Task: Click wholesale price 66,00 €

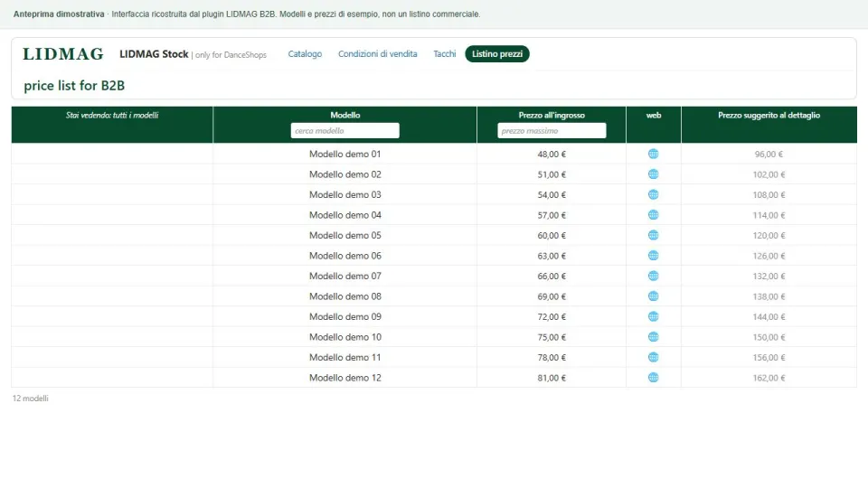Action: [552, 277]
